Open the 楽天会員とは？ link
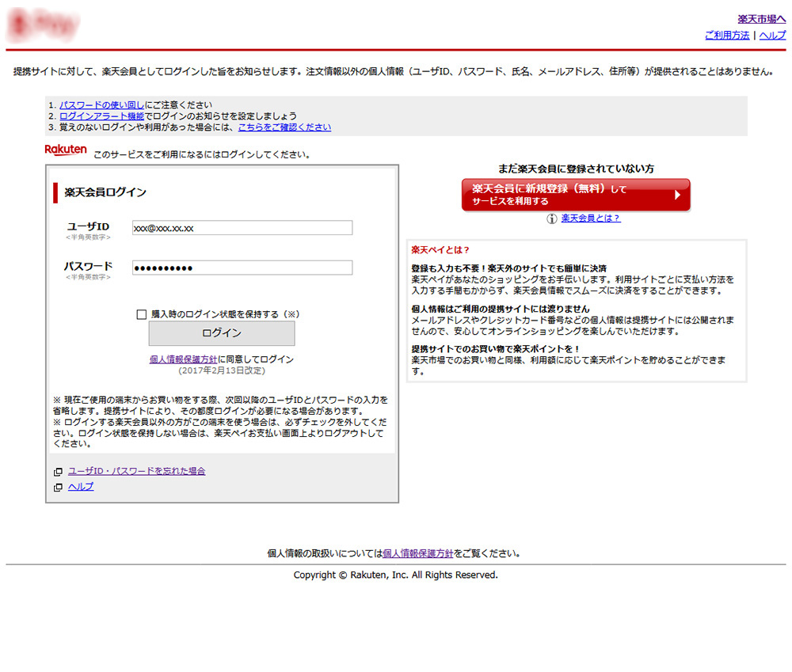The image size is (792, 672). pos(591,218)
